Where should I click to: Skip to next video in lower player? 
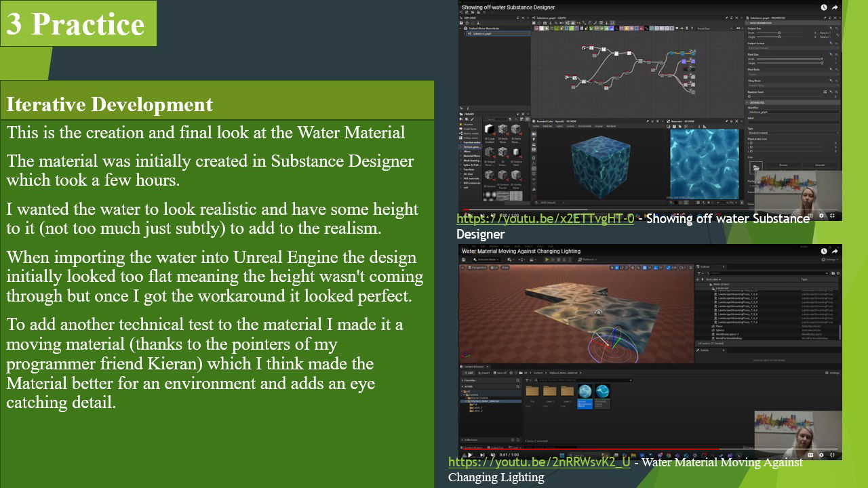coord(482,455)
